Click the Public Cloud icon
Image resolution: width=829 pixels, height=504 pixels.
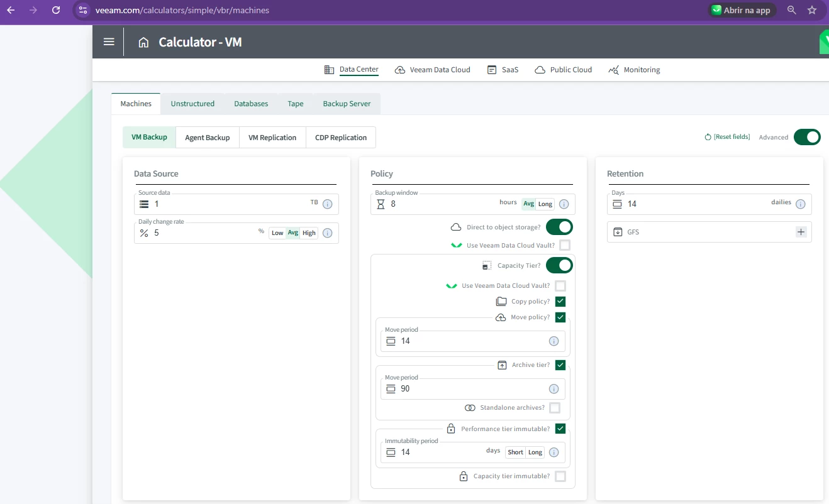[x=540, y=70]
